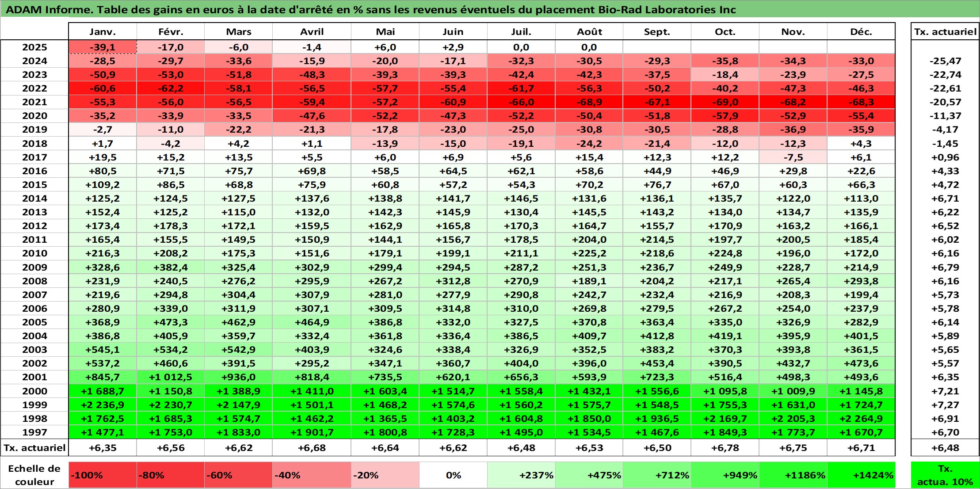Click the +178,3 cell in the 2012 row
The height and width of the screenshot is (489, 980).
(x=171, y=226)
